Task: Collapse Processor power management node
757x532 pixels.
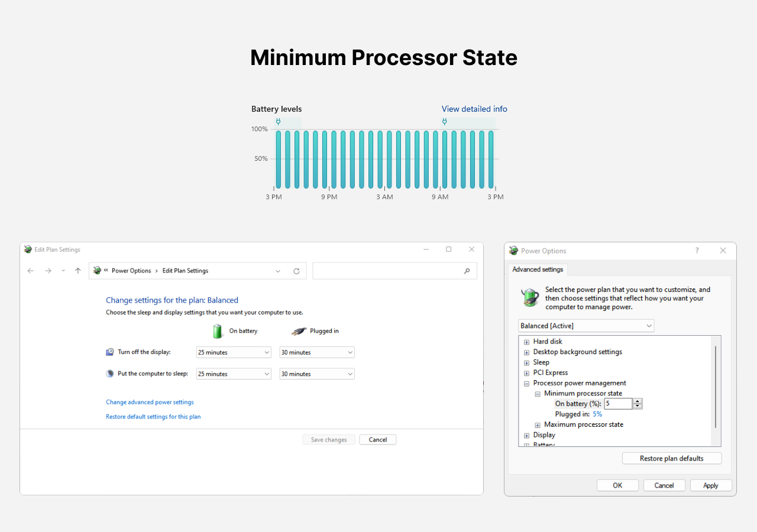Action: click(526, 383)
